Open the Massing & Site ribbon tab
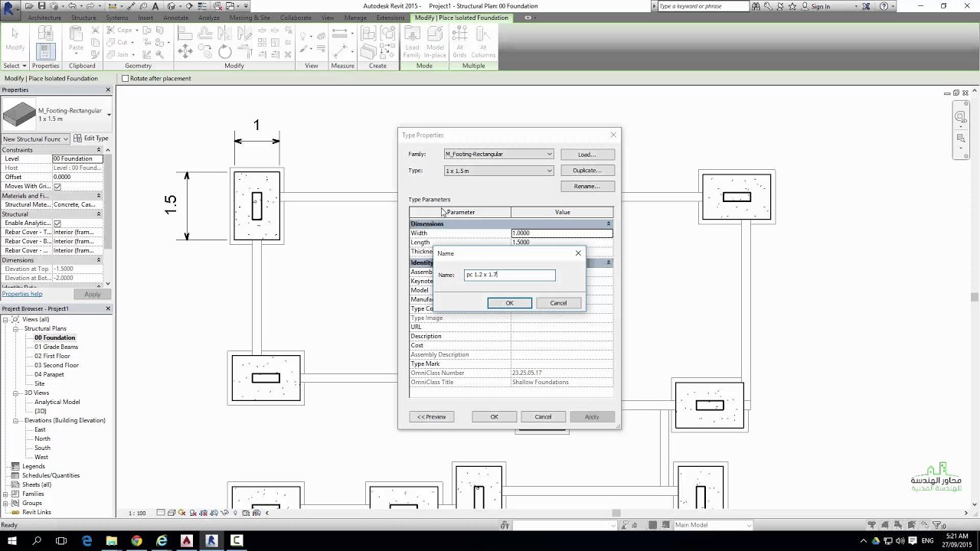Viewport: 980px width, 551px height. (x=250, y=18)
